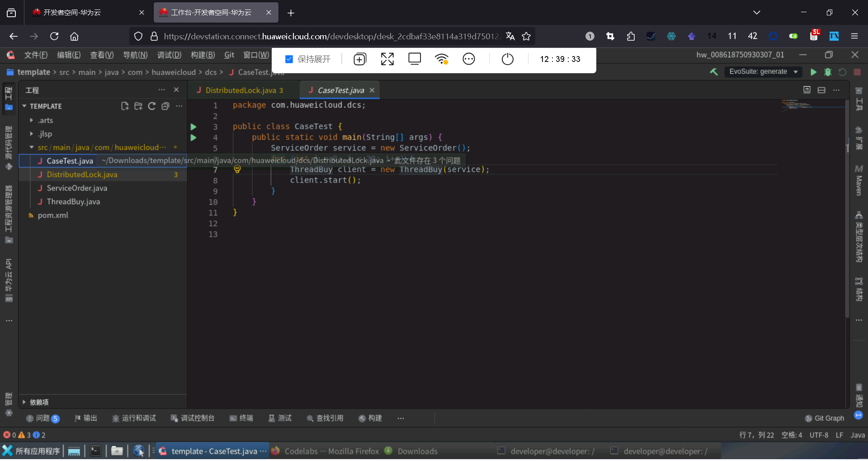This screenshot has width=868, height=461.
Task: Open the 终端 panel
Action: pos(241,419)
